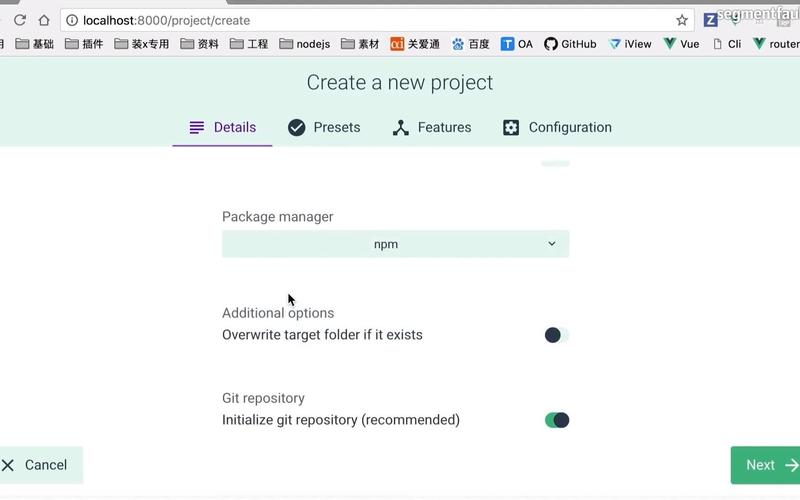Disable initialize git repository toggle
The height and width of the screenshot is (500, 800).
click(x=557, y=420)
